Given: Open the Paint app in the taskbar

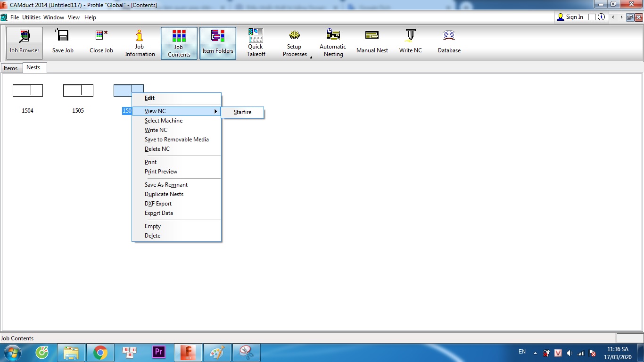Looking at the screenshot, I should (217, 353).
